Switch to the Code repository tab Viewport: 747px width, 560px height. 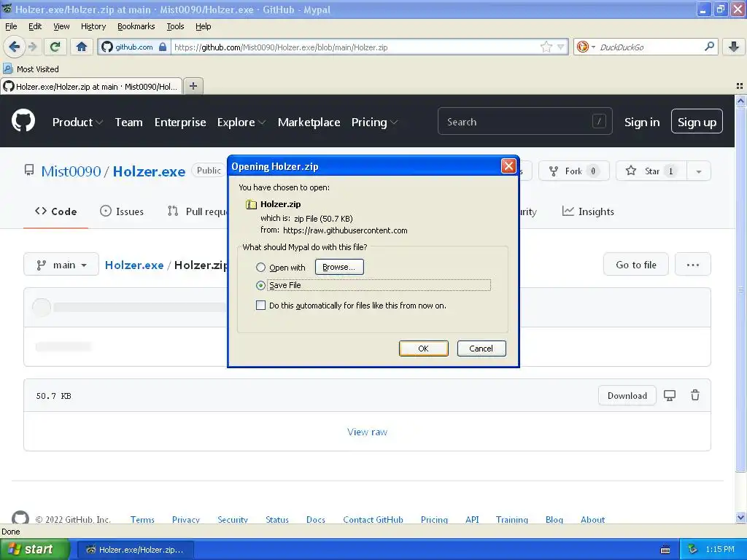coord(55,211)
